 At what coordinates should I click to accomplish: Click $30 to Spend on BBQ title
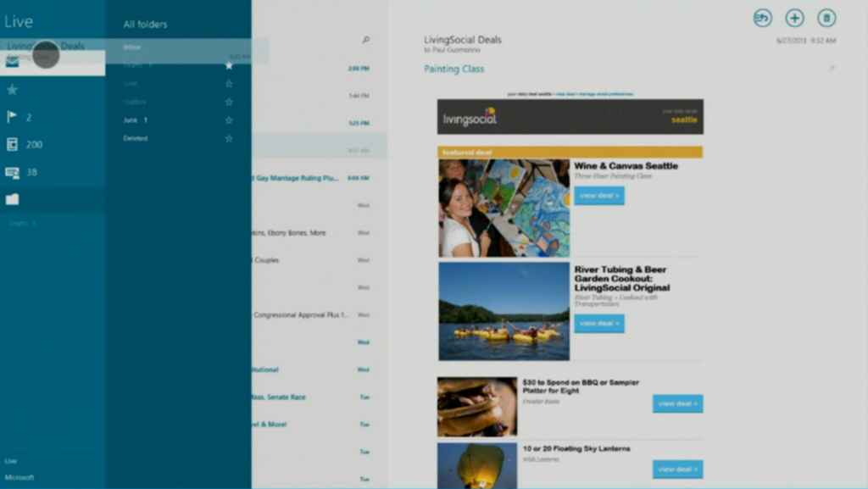click(581, 386)
